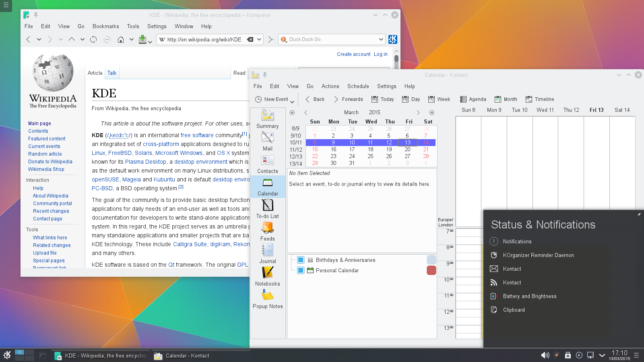644x362 pixels.
Task: Open Popup Notes in Kontact sidebar
Action: click(x=268, y=299)
